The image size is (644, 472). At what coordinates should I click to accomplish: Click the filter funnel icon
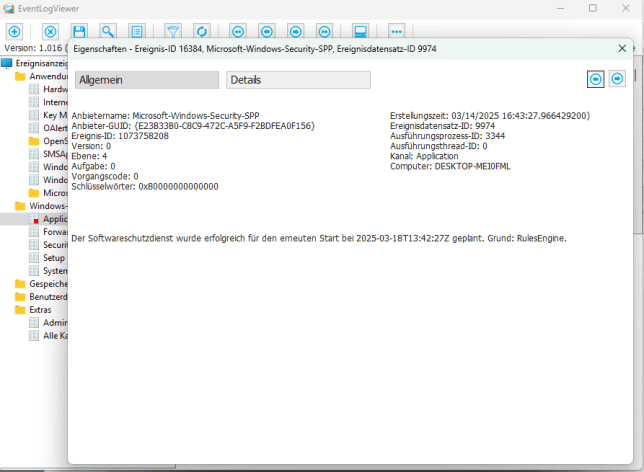[x=172, y=32]
